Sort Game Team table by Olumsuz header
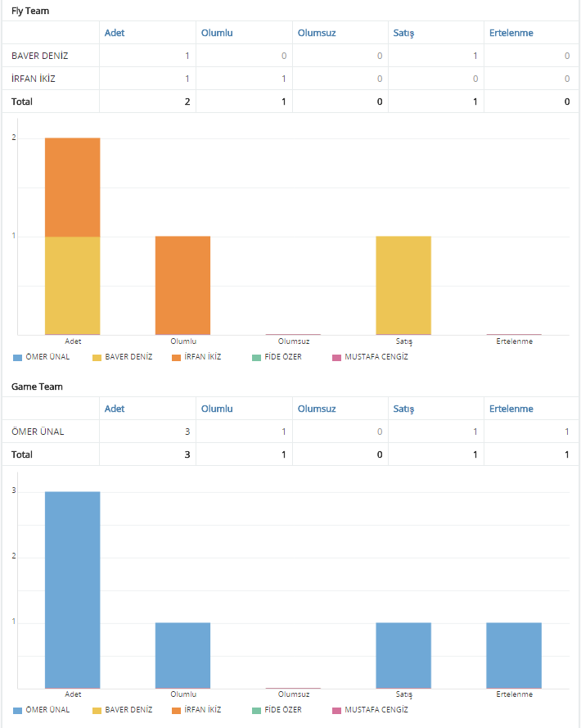This screenshot has height=728, width=581. coord(317,409)
